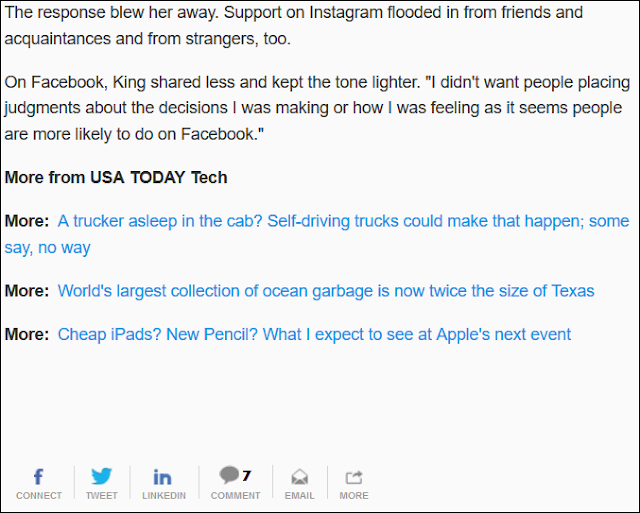Open comments via the speech bubble icon

[x=229, y=474]
